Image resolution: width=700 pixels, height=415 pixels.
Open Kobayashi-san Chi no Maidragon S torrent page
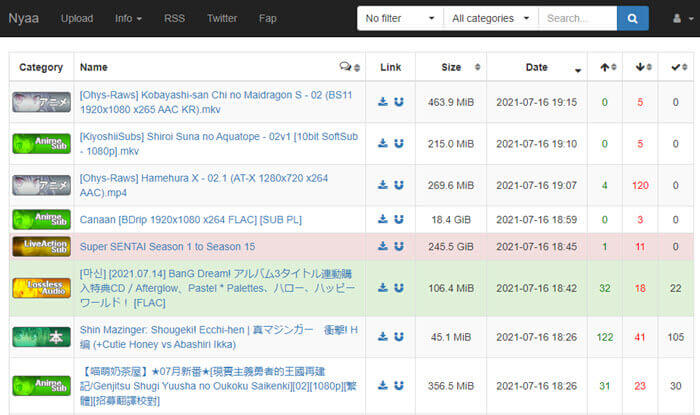click(x=216, y=102)
